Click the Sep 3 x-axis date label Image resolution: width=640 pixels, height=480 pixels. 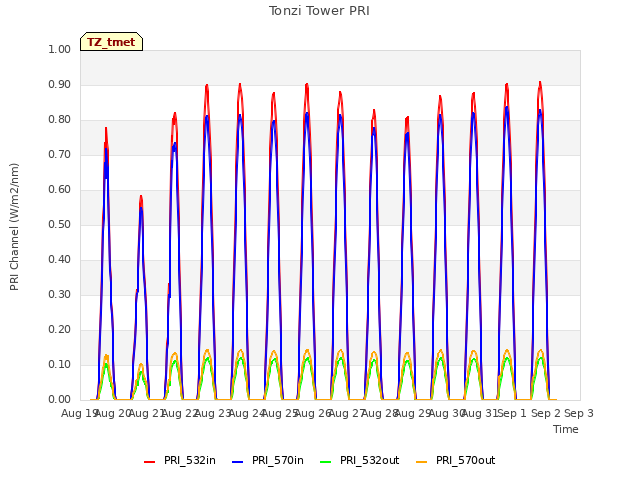point(579,413)
